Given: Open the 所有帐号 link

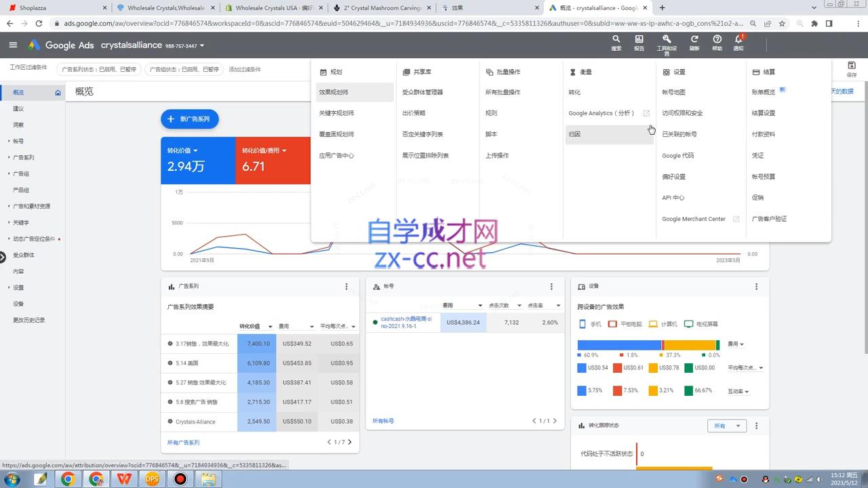Looking at the screenshot, I should pyautogui.click(x=383, y=421).
